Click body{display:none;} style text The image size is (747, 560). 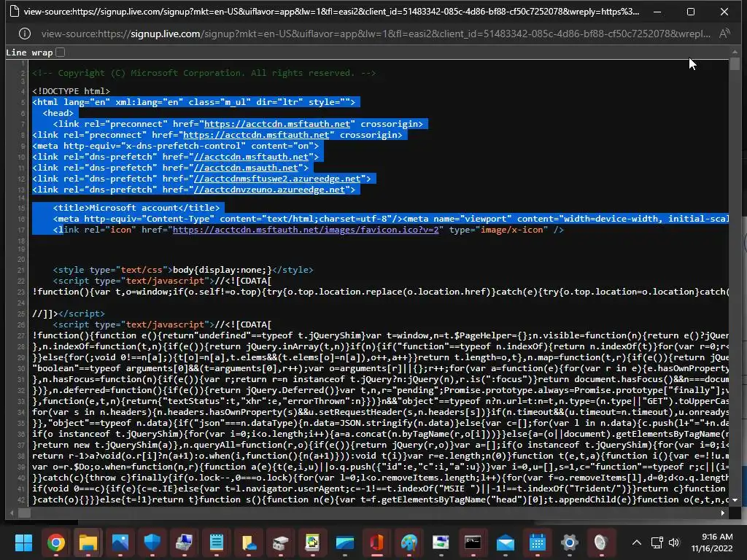(x=222, y=270)
